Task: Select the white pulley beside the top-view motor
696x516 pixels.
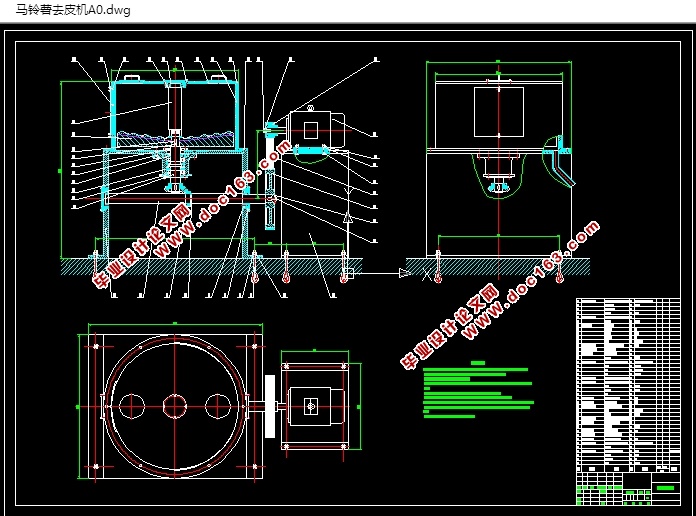Action: coord(270,406)
